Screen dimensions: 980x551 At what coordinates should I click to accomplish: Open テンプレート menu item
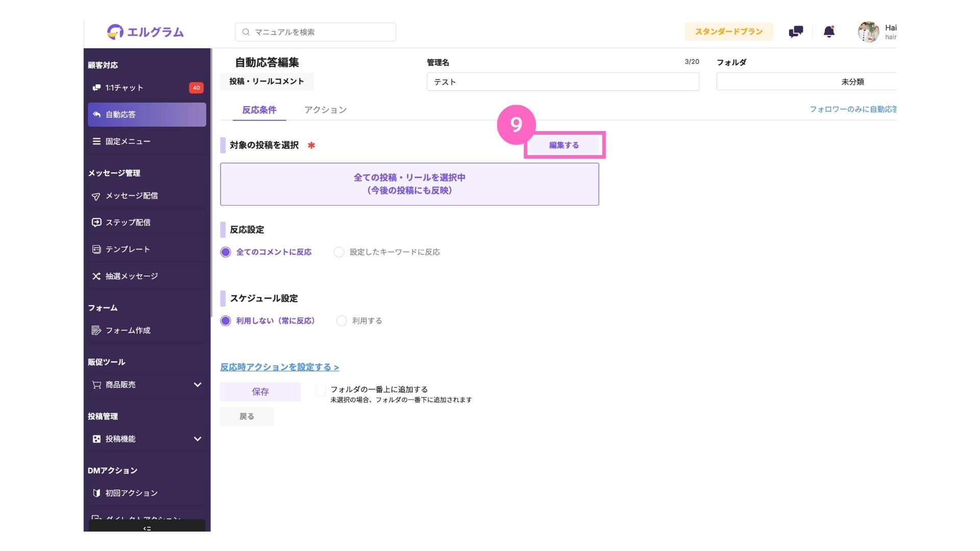click(x=147, y=249)
